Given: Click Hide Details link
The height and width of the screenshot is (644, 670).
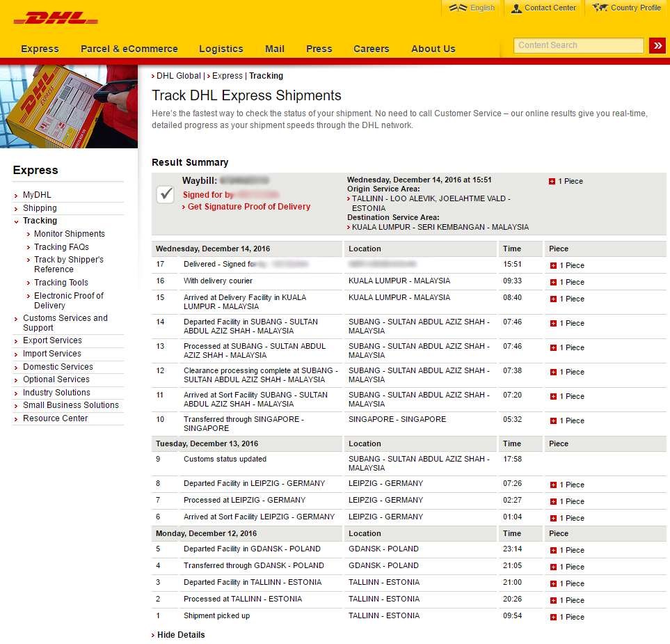Looking at the screenshot, I should pyautogui.click(x=181, y=634).
